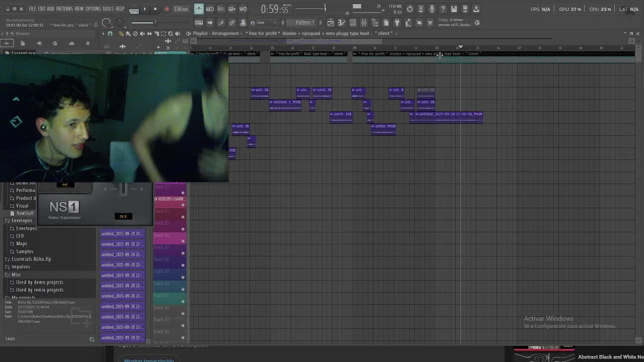Open the plugin picker plug icon
The height and width of the screenshot is (362, 644).
click(397, 23)
